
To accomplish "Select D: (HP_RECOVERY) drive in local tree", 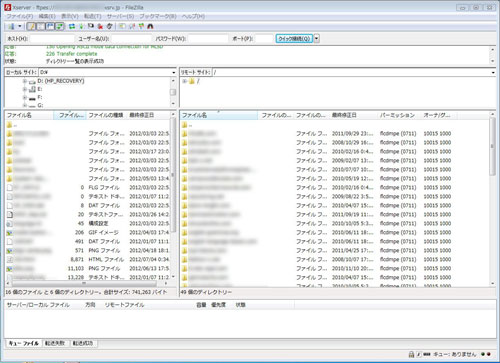I will (61, 81).
